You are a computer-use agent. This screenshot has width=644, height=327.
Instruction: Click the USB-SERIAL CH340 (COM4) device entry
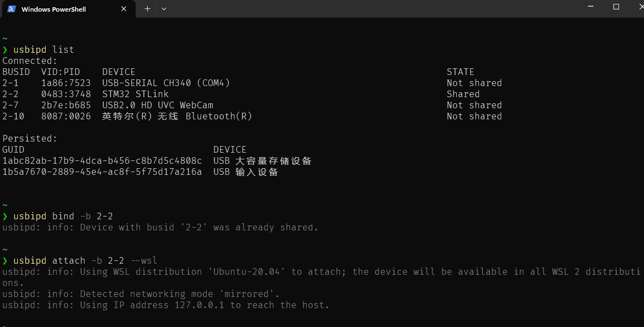click(166, 83)
